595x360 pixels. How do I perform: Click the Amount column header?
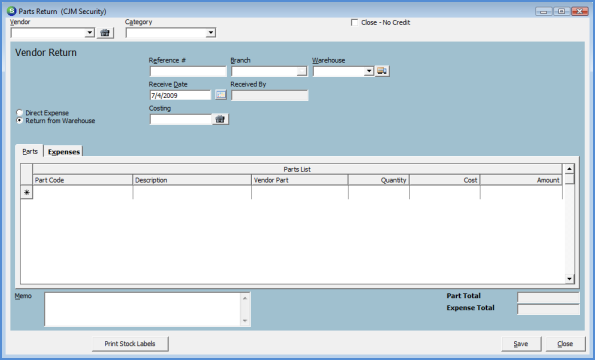point(521,180)
